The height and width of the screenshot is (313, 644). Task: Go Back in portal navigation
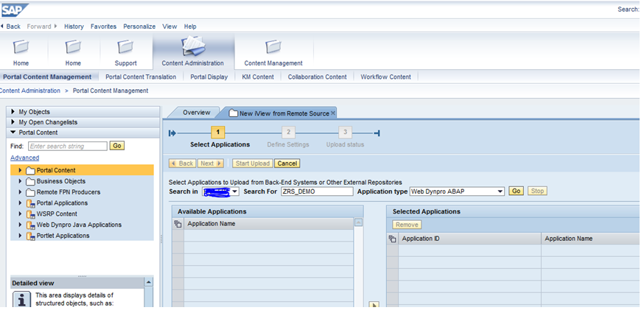pos(11,27)
